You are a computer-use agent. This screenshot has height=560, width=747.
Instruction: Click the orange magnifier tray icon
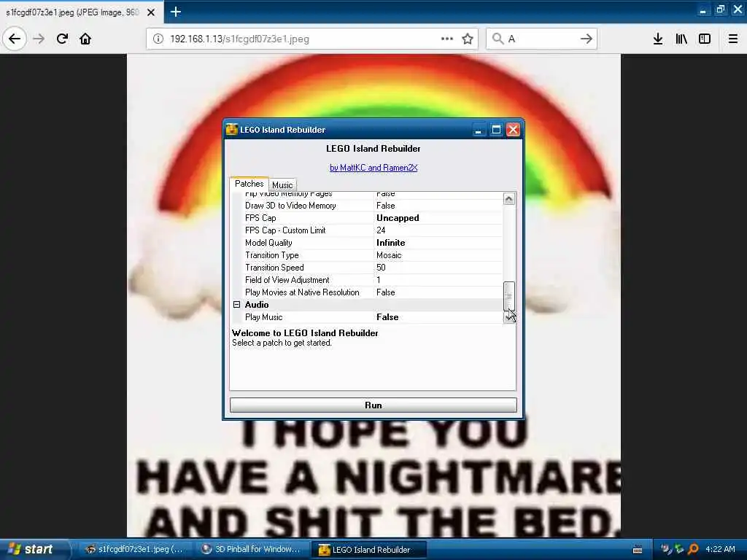[693, 550]
